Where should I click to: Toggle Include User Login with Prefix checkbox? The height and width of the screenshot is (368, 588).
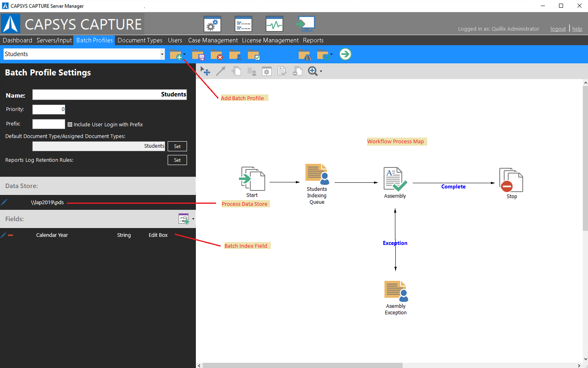[70, 124]
